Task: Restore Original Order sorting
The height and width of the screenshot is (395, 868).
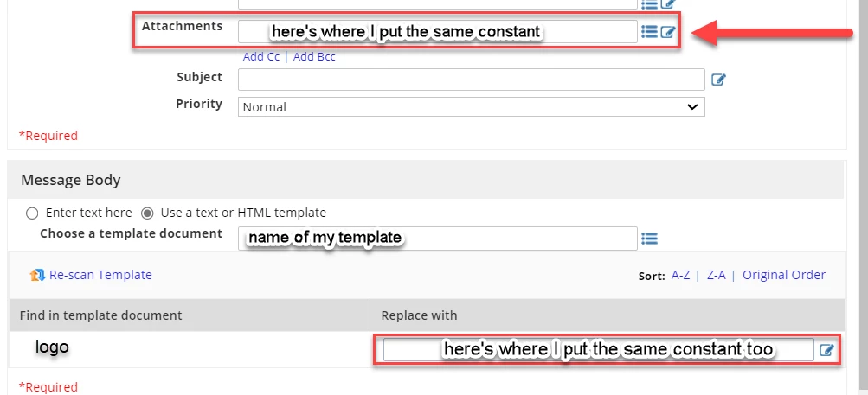Action: 784,275
